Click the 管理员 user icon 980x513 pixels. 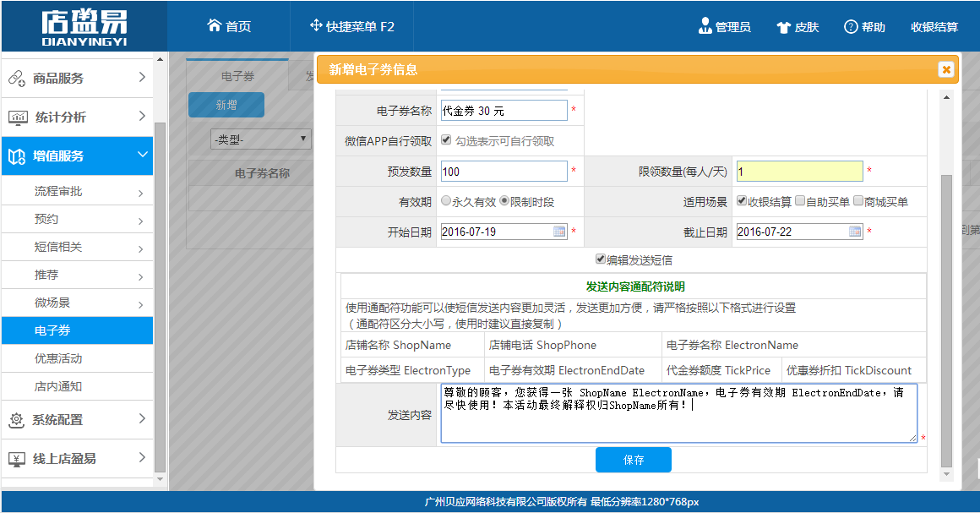click(x=705, y=25)
